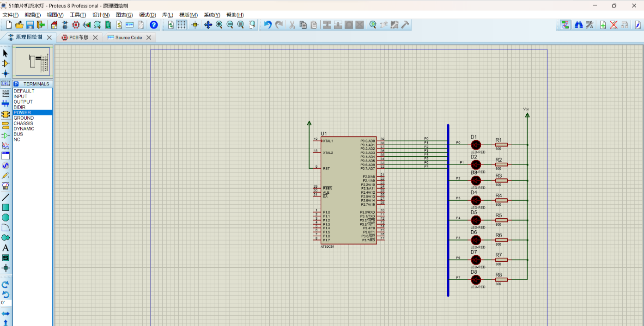644x326 pixels.
Task: Open the 文件(F) menu
Action: [11, 15]
